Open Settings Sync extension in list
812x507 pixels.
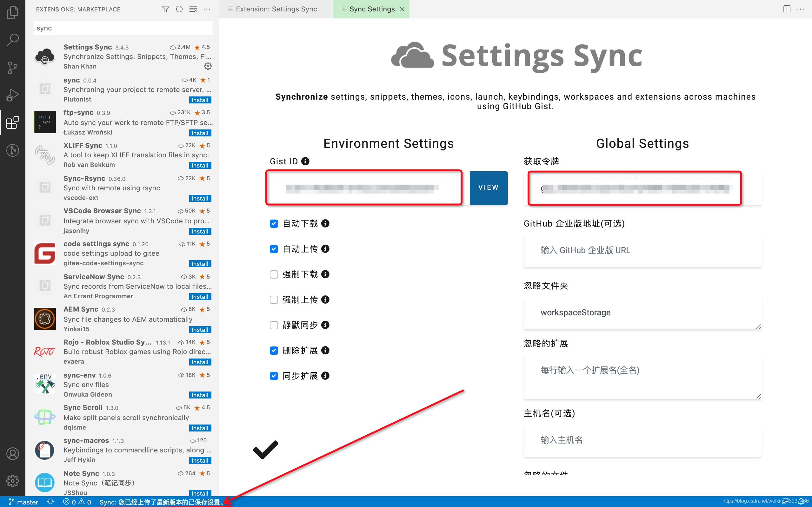point(123,57)
